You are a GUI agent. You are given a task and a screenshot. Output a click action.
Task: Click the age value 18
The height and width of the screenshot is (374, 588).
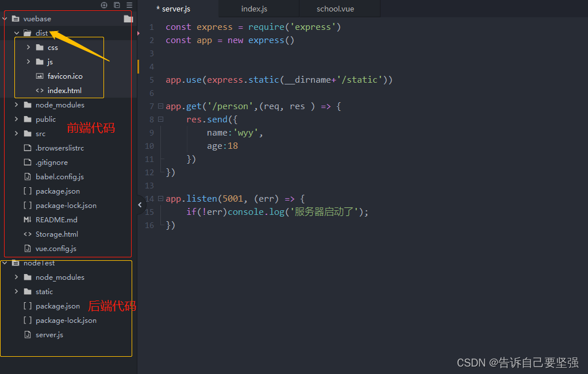coord(233,146)
